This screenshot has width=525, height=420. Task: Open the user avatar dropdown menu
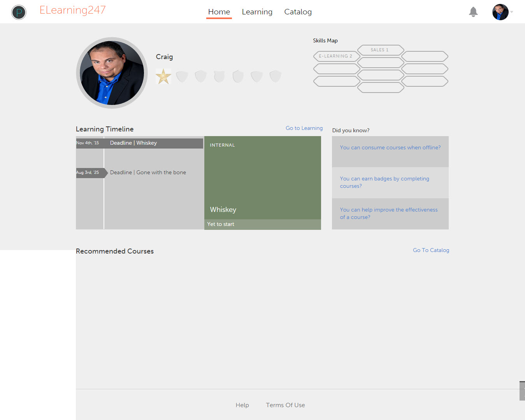[x=502, y=12]
